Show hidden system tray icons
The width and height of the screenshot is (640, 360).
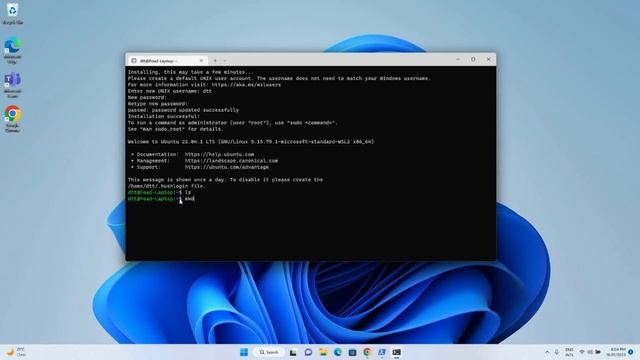click(547, 352)
